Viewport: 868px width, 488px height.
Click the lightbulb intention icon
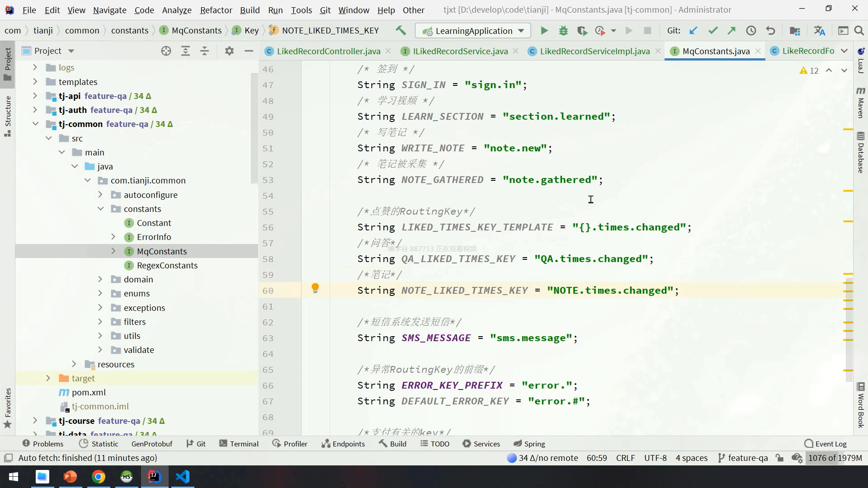pyautogui.click(x=316, y=288)
